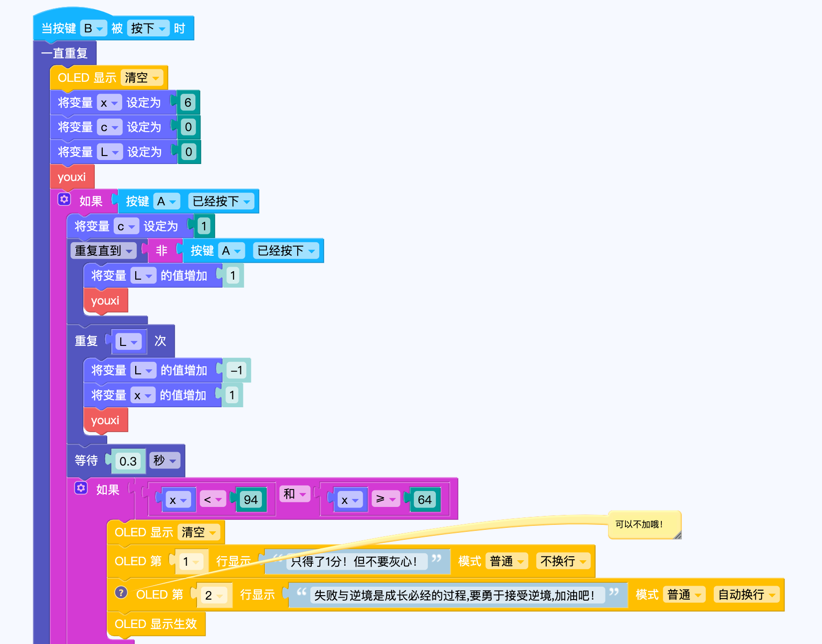This screenshot has height=644, width=822.
Task: Click the comment bubble corner handle
Action: tap(677, 535)
